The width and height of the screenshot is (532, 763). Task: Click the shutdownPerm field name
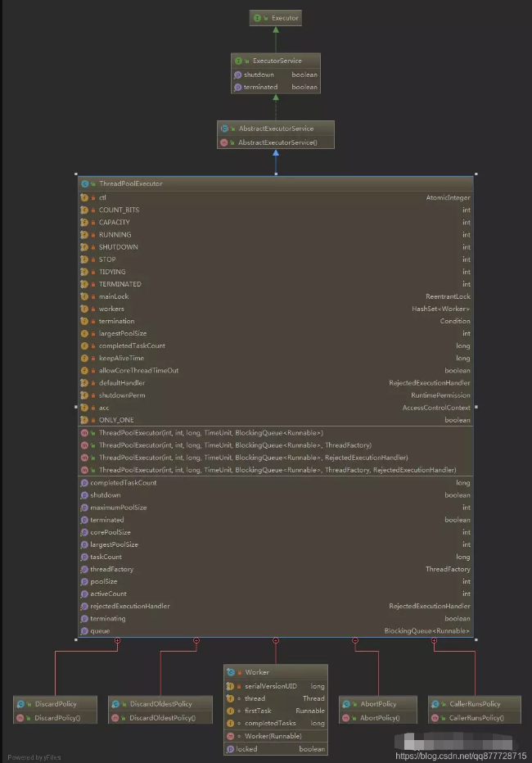122,395
